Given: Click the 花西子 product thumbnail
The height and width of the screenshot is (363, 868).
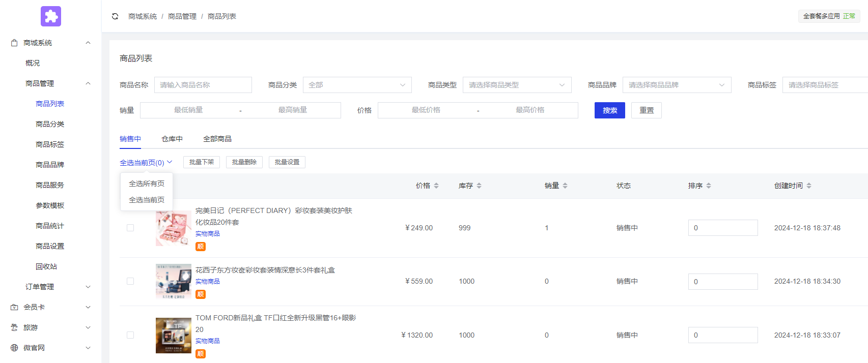Looking at the screenshot, I should tap(174, 281).
